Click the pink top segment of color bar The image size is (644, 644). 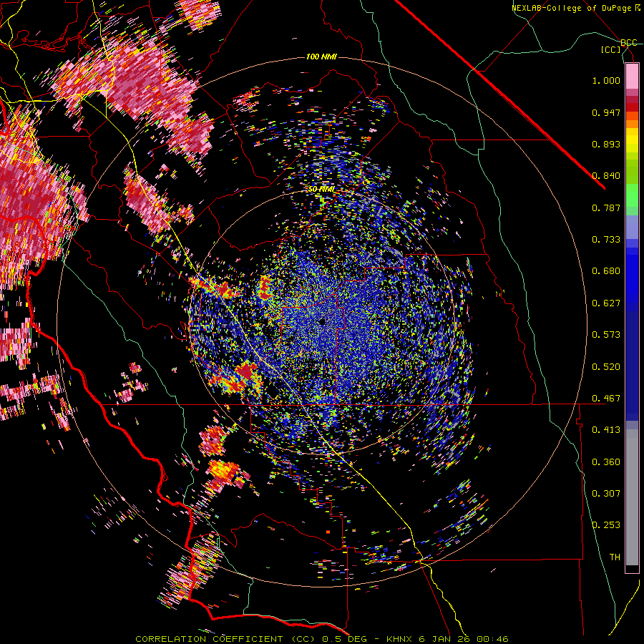point(632,76)
